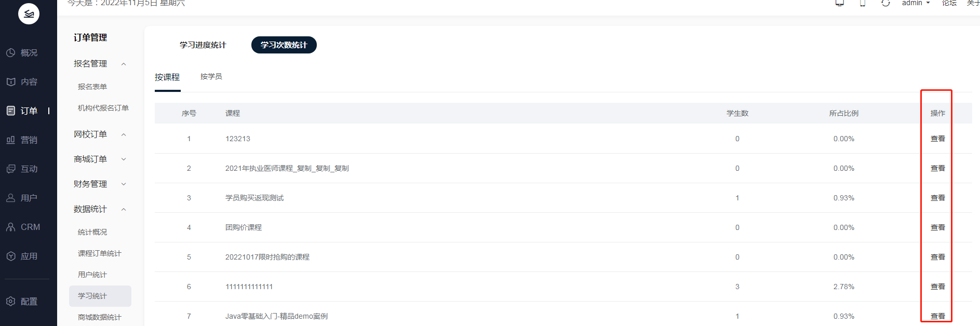The height and width of the screenshot is (326, 980).
Task: Open the 应用 apps sidebar icon
Action: [11, 256]
